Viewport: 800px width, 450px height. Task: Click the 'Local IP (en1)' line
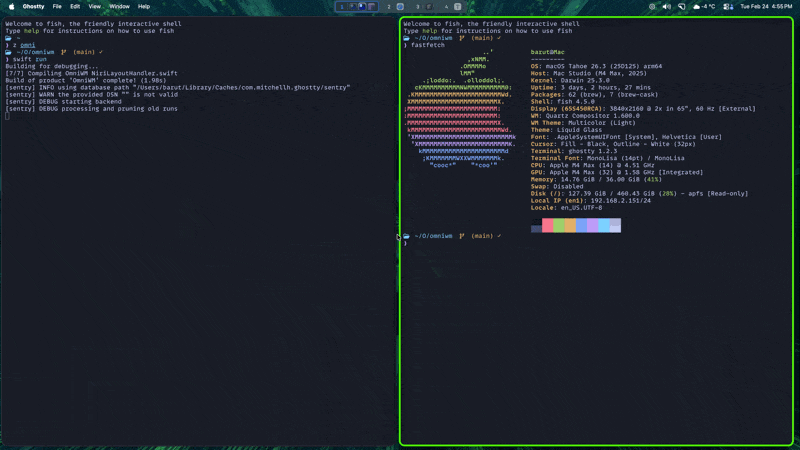591,201
